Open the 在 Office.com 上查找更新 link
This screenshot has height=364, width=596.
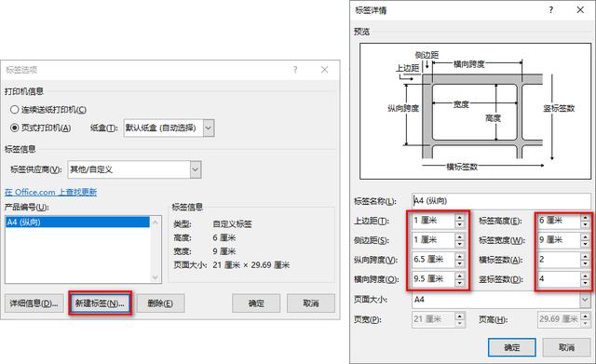[50, 192]
